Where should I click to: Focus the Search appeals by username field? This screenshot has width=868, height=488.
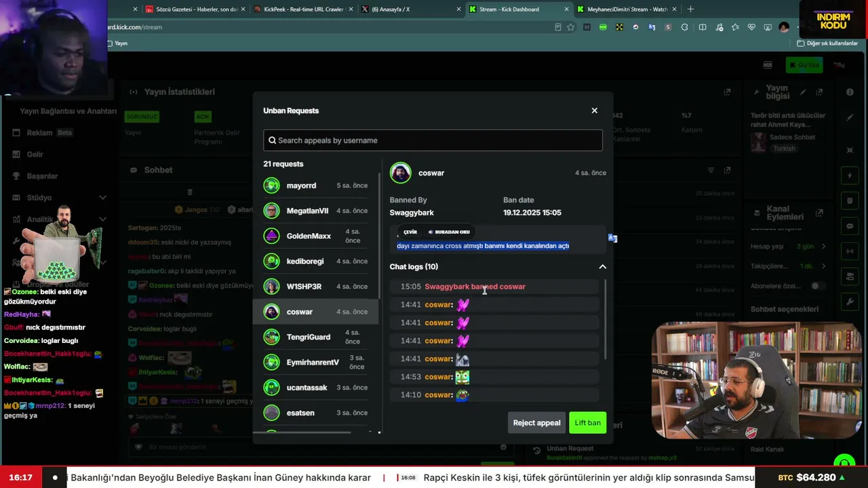(433, 140)
